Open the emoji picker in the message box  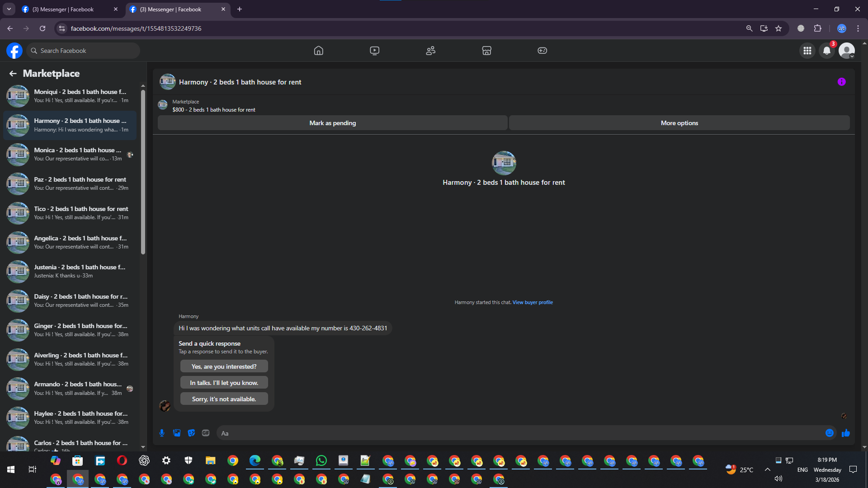point(829,433)
